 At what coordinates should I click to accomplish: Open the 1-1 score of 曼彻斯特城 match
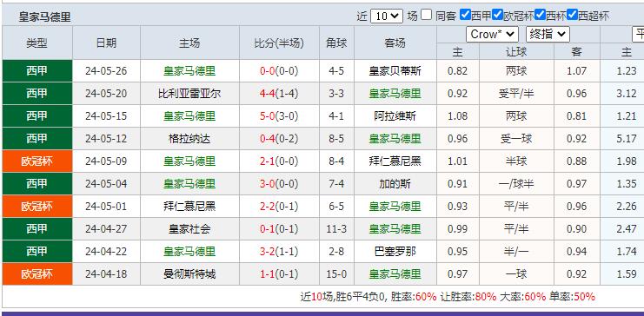tap(267, 274)
